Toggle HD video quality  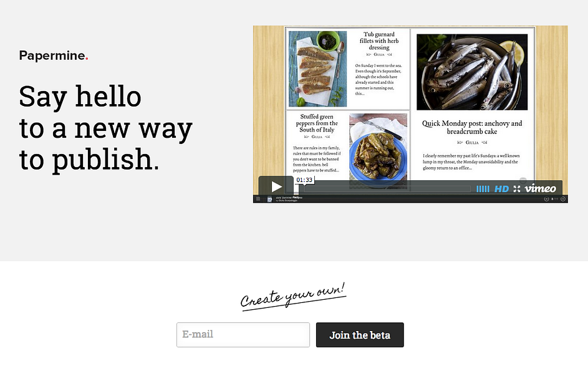(501, 189)
